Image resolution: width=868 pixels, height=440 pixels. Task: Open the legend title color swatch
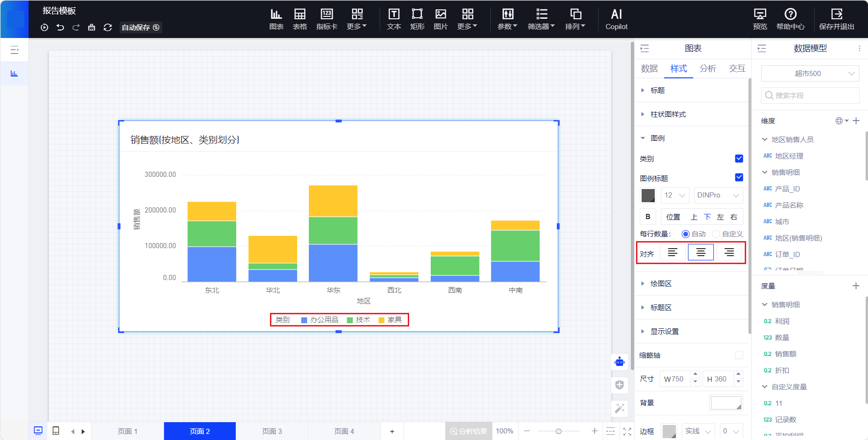point(648,195)
